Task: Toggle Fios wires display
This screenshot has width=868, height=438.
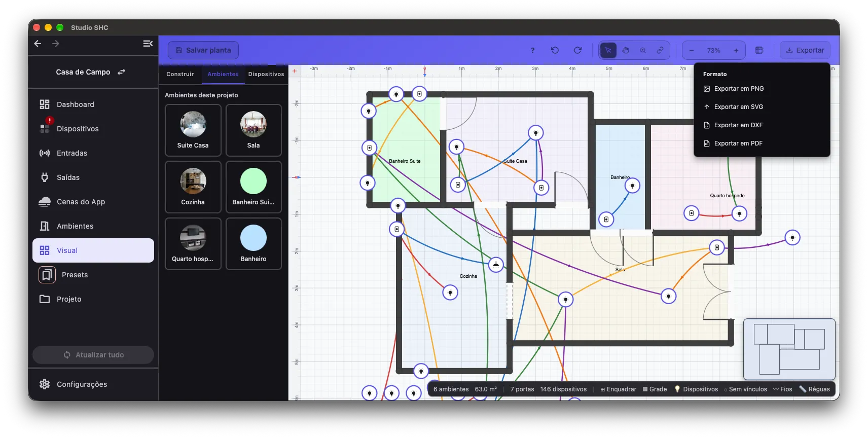Action: point(783,389)
